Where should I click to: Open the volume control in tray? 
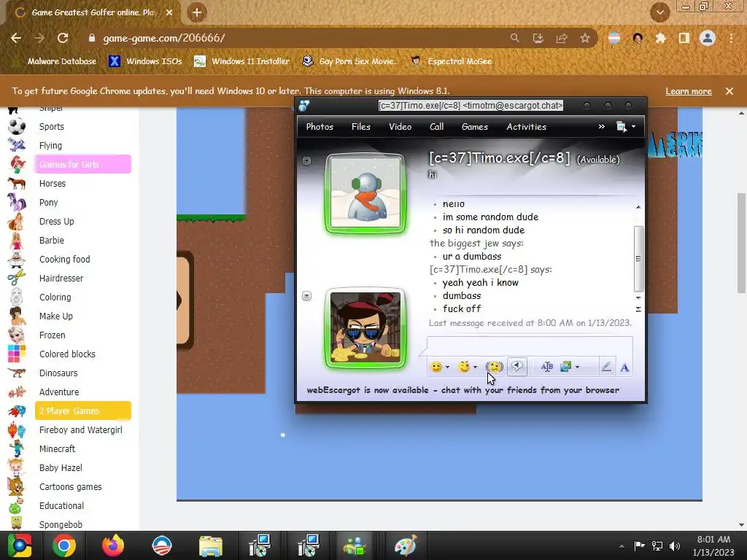click(675, 545)
